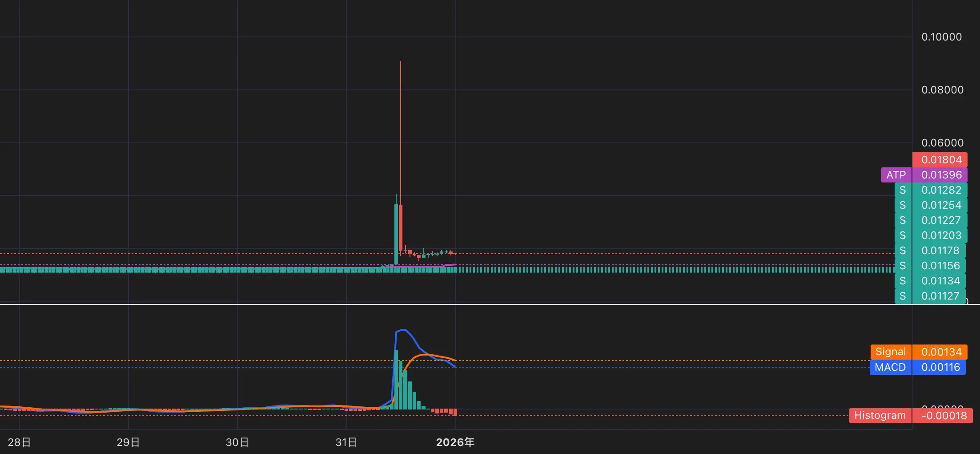Click the S badge beside 0.01156

[x=903, y=266]
